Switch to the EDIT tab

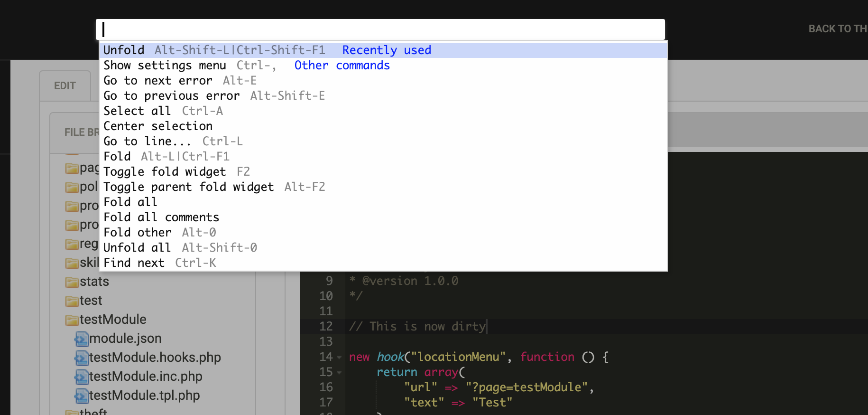point(65,86)
